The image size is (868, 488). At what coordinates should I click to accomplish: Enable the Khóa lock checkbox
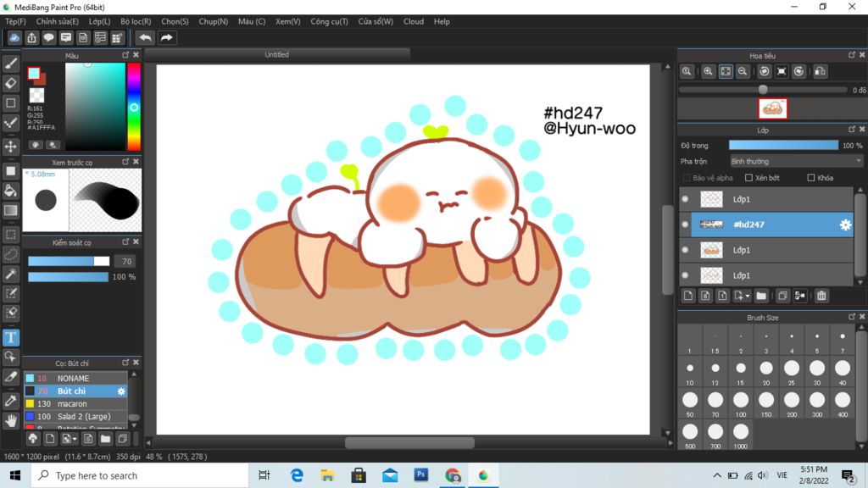pos(811,178)
